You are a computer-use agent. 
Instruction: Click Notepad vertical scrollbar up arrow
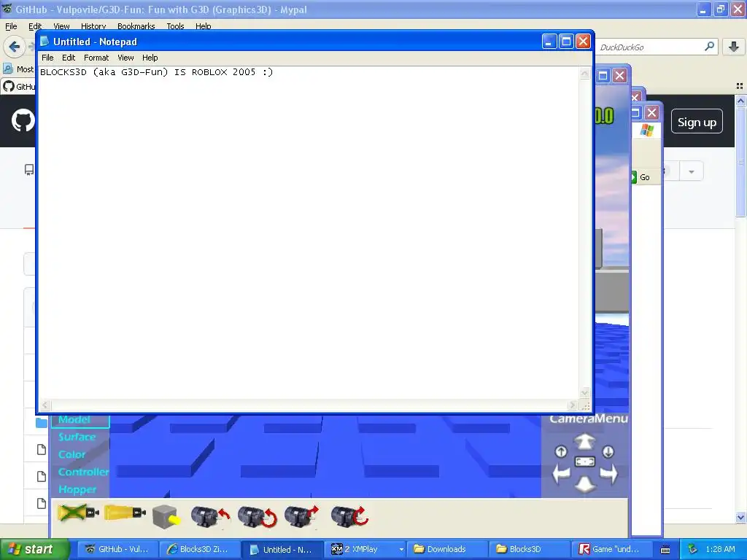[x=584, y=74]
